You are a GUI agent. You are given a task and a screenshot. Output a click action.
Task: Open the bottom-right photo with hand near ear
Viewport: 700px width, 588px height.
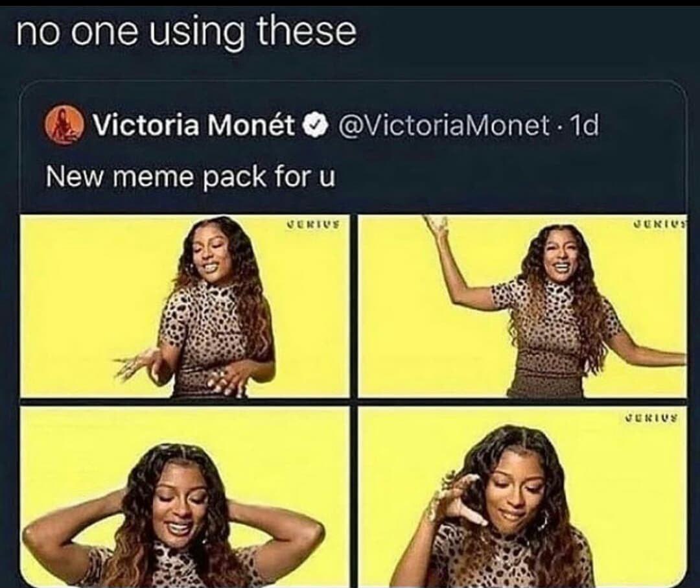pos(522,496)
